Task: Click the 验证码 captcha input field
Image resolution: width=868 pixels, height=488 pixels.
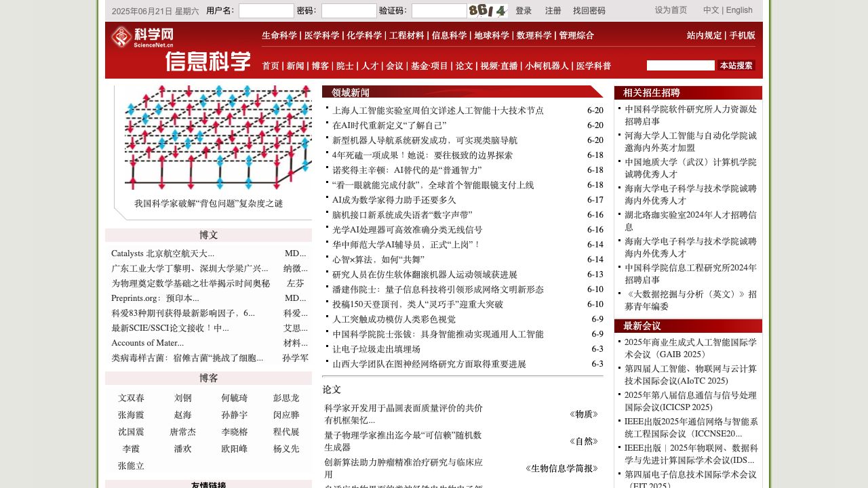Action: pos(439,11)
